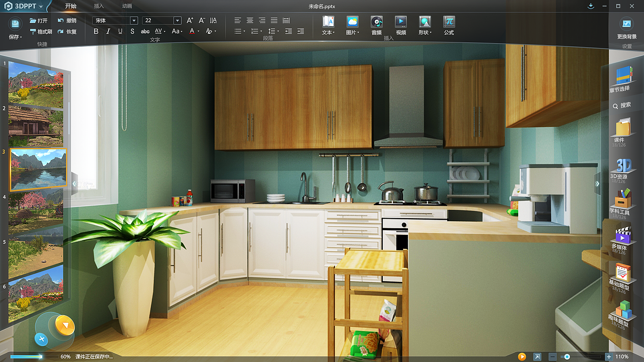Insert audio with the 音频 icon
644x362 pixels.
click(376, 25)
